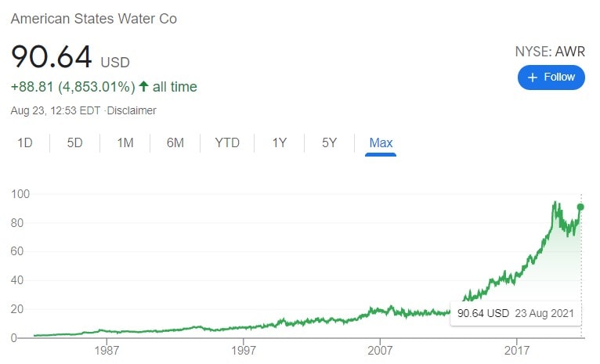Click the 2007 label on x-axis
The height and width of the screenshot is (364, 600).
(x=380, y=349)
